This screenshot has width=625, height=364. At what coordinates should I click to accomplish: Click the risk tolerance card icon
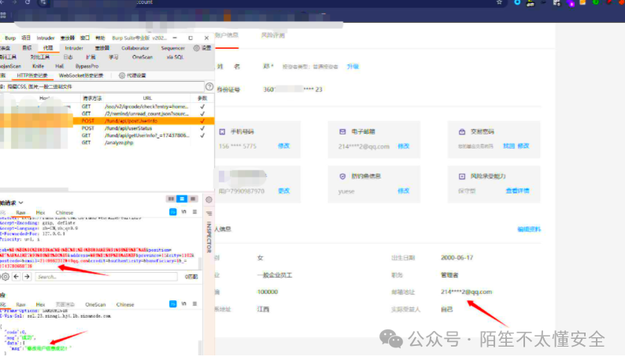coord(462,176)
